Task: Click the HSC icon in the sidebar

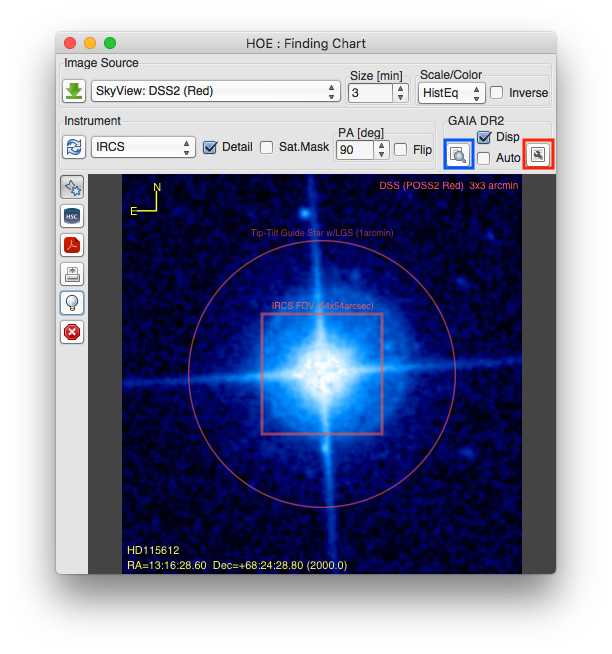Action: pyautogui.click(x=72, y=216)
